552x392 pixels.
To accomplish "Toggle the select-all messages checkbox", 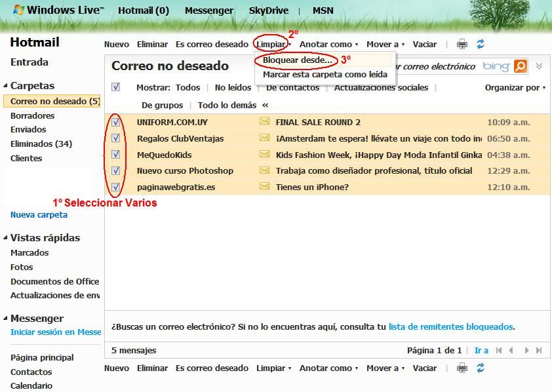I will pyautogui.click(x=116, y=87).
